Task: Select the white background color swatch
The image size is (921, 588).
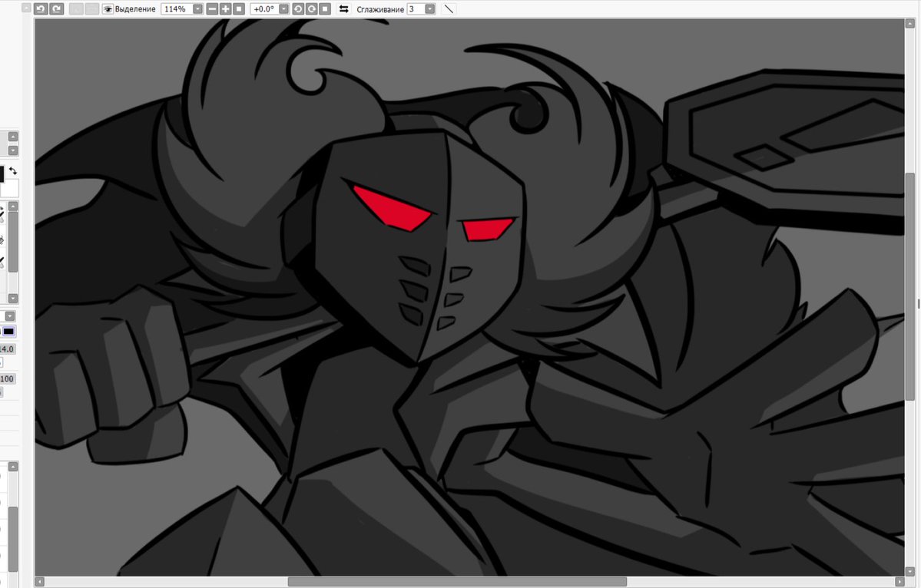Action: [10, 189]
